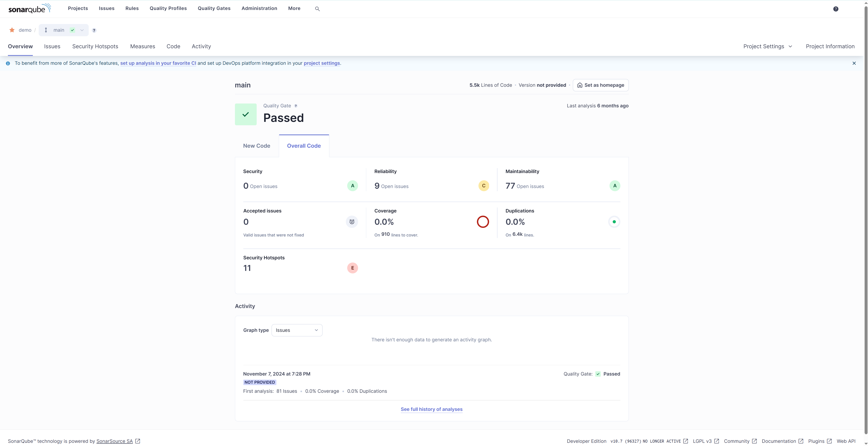868x446 pixels.
Task: Click the Security Hotspots E badge
Action: (x=352, y=268)
